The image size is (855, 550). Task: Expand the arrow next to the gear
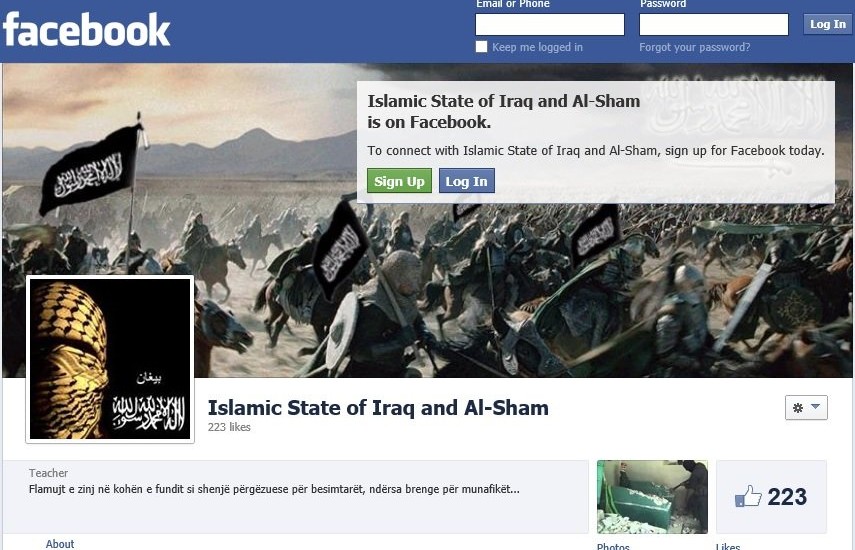tap(816, 407)
